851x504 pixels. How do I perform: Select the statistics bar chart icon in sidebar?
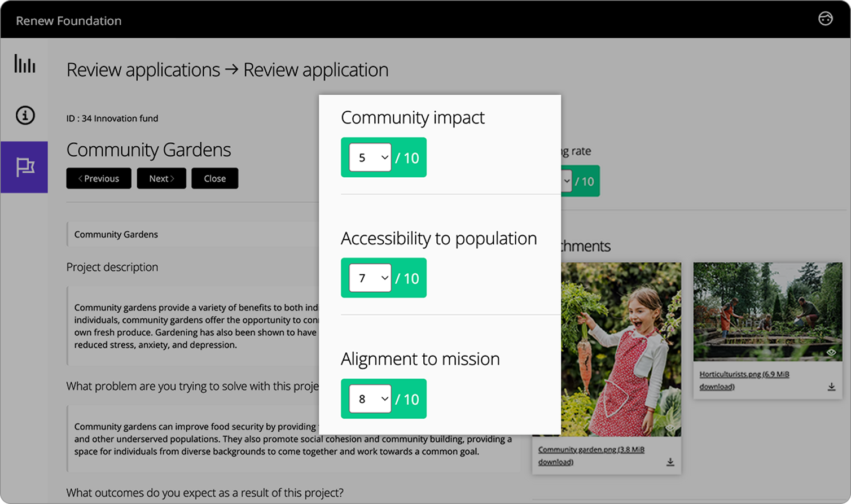point(24,64)
